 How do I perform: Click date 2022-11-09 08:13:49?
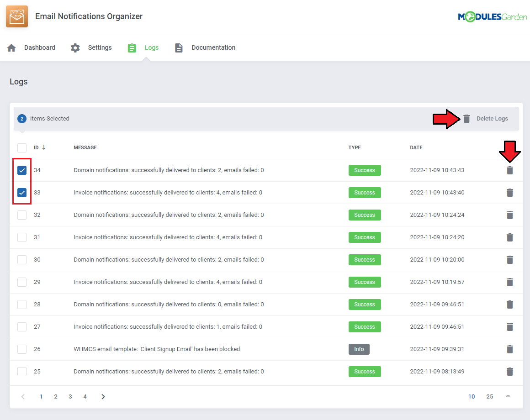click(437, 372)
